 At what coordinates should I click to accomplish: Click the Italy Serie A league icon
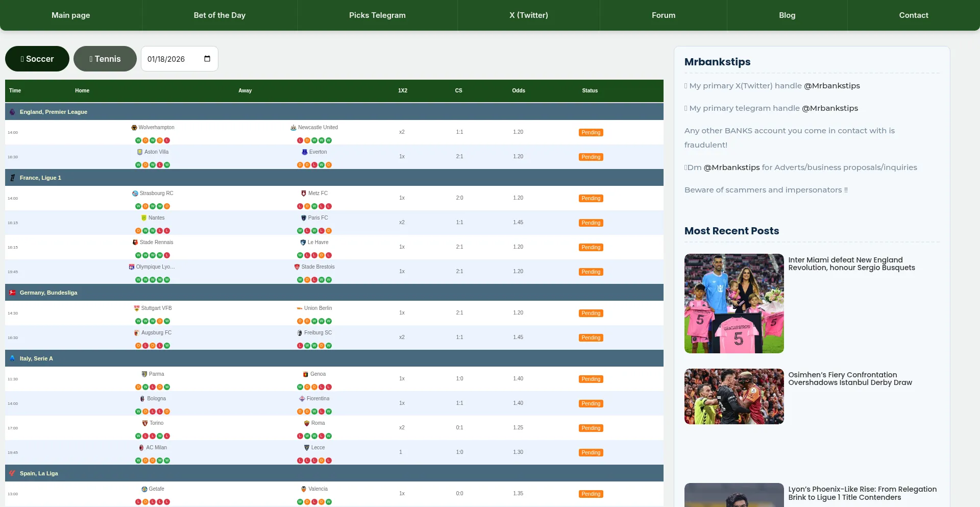point(12,358)
